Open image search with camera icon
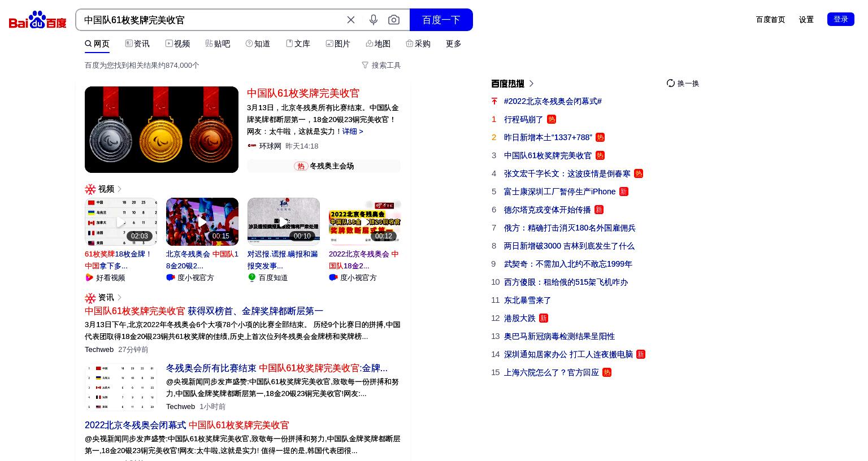The height and width of the screenshot is (461, 868). 394,20
